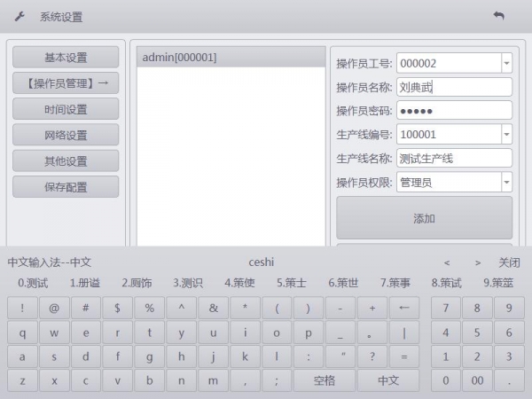
Task: Open the 生产线编号 dropdown list
Action: pos(506,135)
